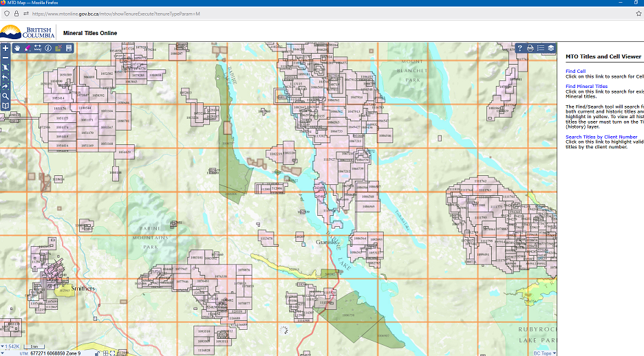Viewport: 644px width, 356px height.
Task: Open the magnifier search tool
Action: coord(6,97)
